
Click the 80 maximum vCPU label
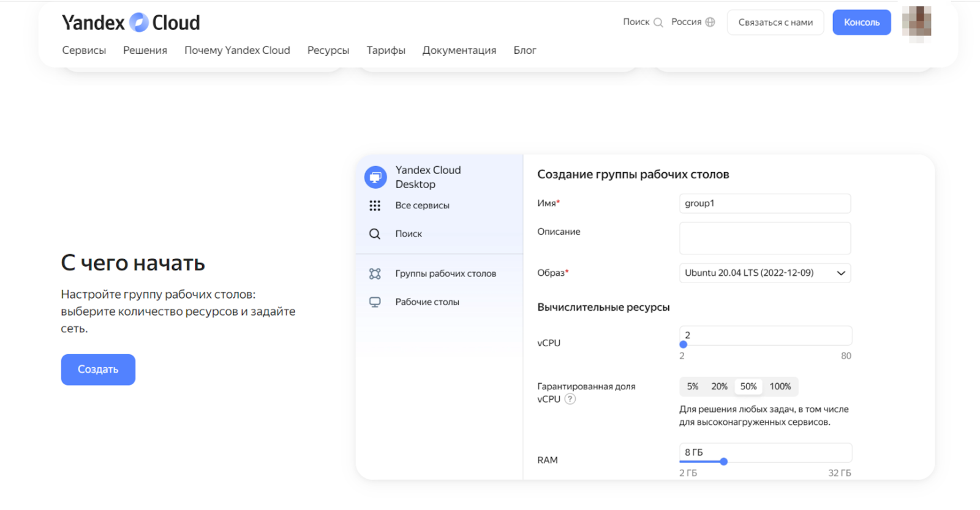pos(846,356)
